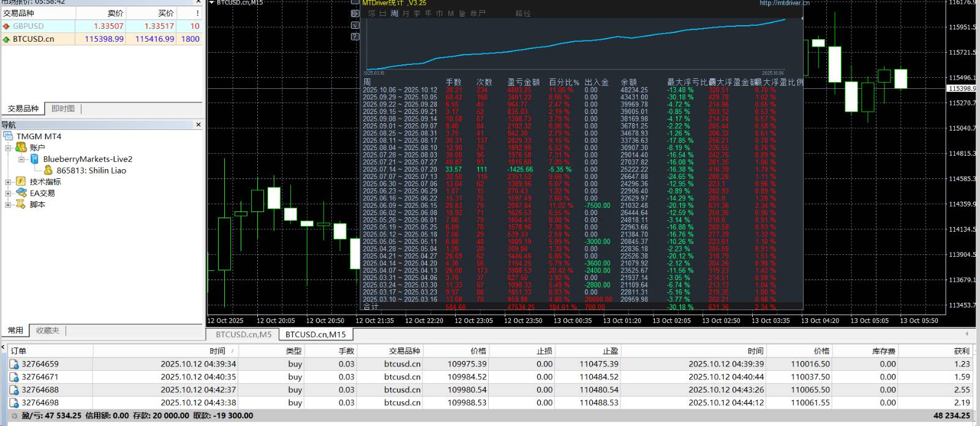Image resolution: width=980 pixels, height=426 pixels.
Task: Select account 865813: Shilin Liao
Action: click(91, 170)
